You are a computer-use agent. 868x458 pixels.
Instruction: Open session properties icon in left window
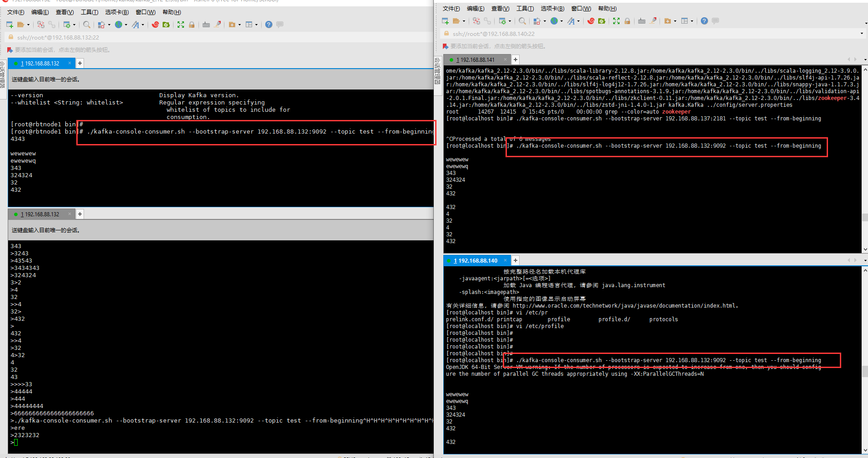[67, 25]
